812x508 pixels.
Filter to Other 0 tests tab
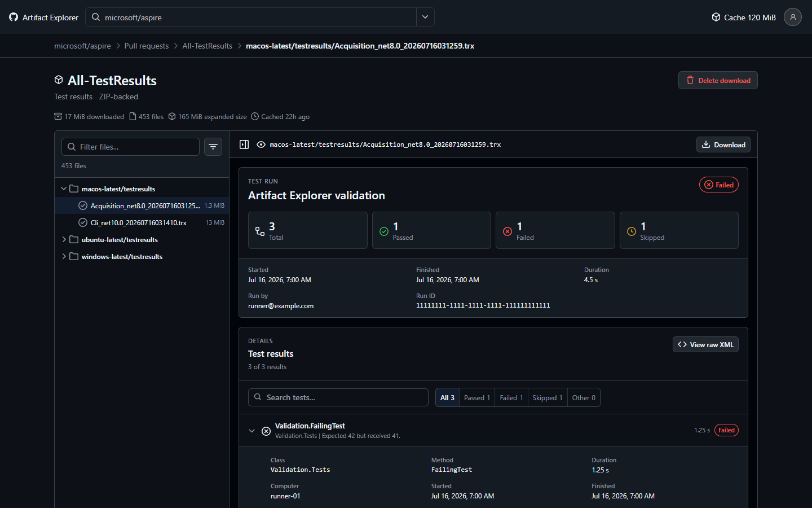click(584, 397)
